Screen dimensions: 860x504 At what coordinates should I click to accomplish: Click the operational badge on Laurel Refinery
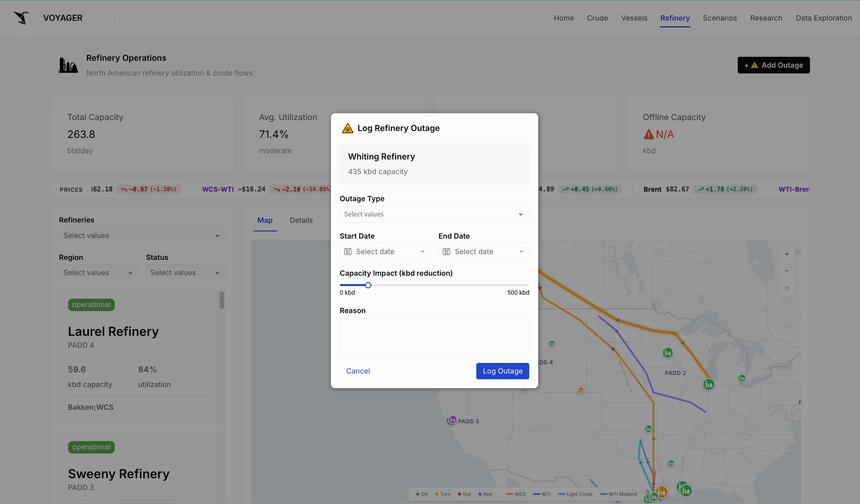tap(91, 305)
